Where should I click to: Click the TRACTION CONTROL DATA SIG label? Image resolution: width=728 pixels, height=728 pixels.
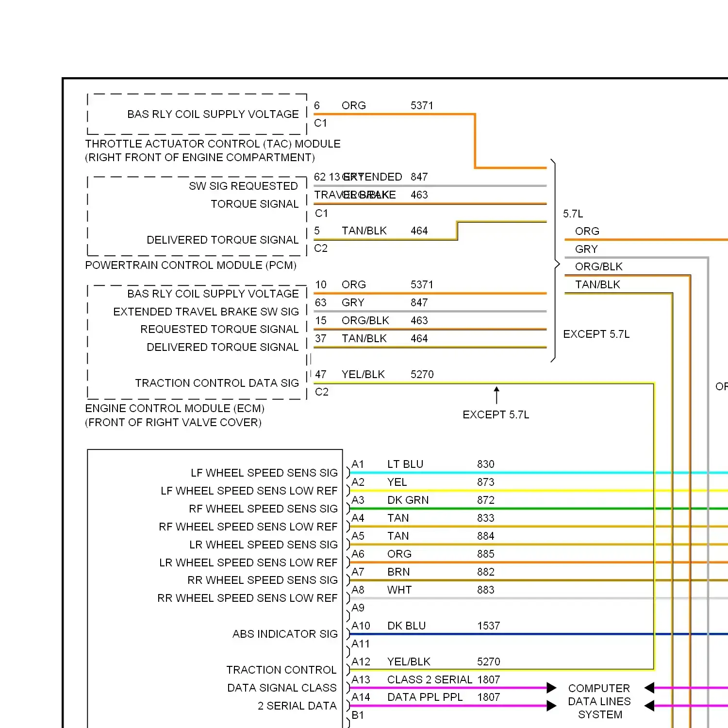pyautogui.click(x=217, y=383)
